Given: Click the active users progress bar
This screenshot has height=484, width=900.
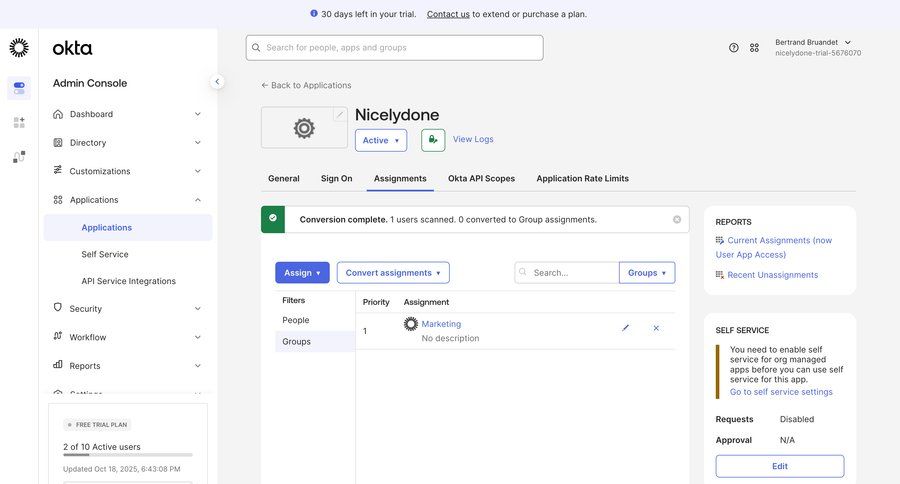Looking at the screenshot, I should tap(128, 455).
